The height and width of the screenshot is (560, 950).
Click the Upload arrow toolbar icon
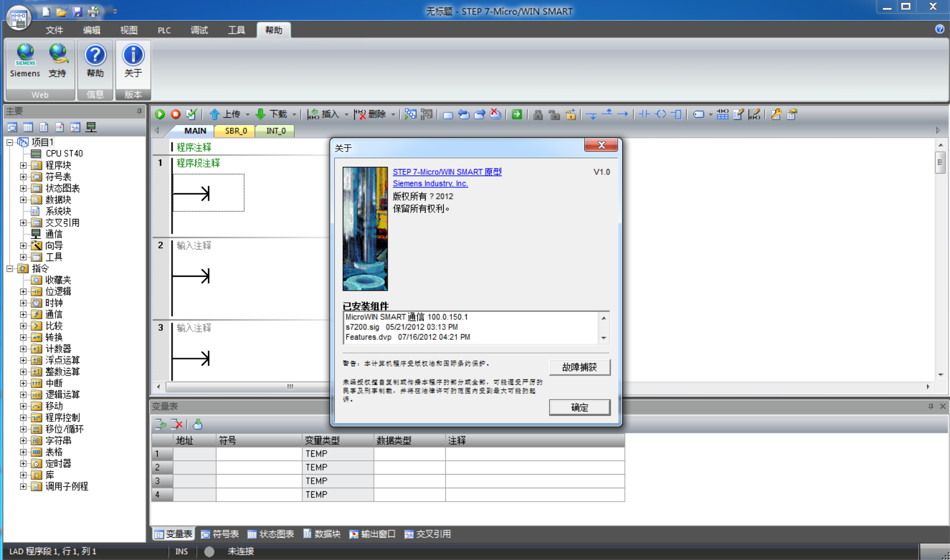click(215, 115)
